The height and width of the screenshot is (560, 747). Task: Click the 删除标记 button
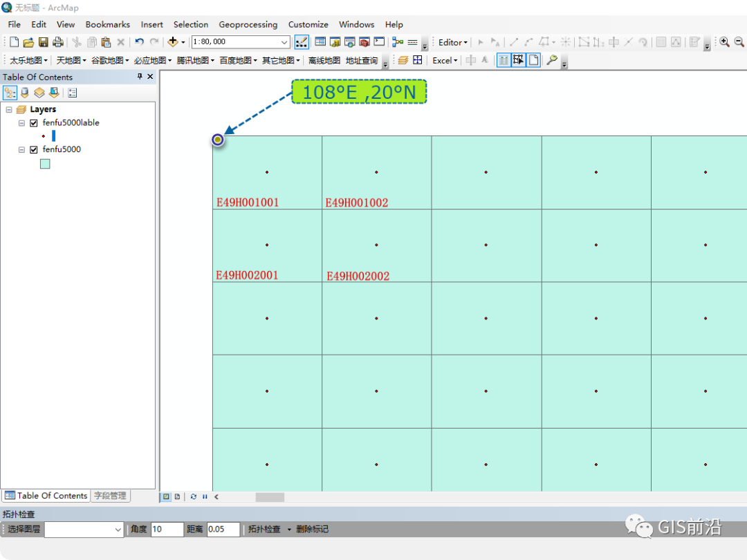click(x=312, y=529)
